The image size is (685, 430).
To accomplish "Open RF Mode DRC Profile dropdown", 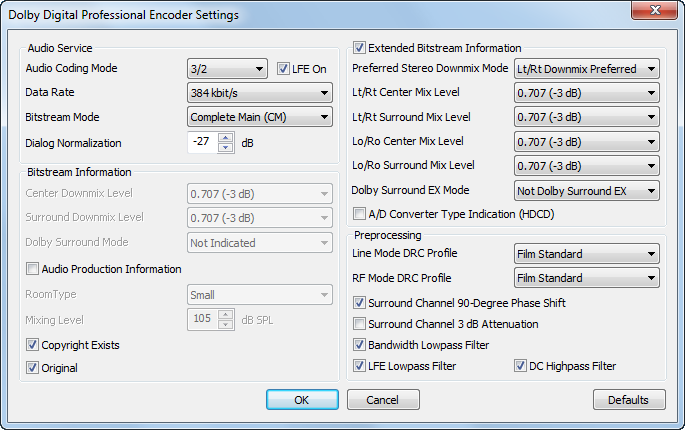I will coord(587,278).
